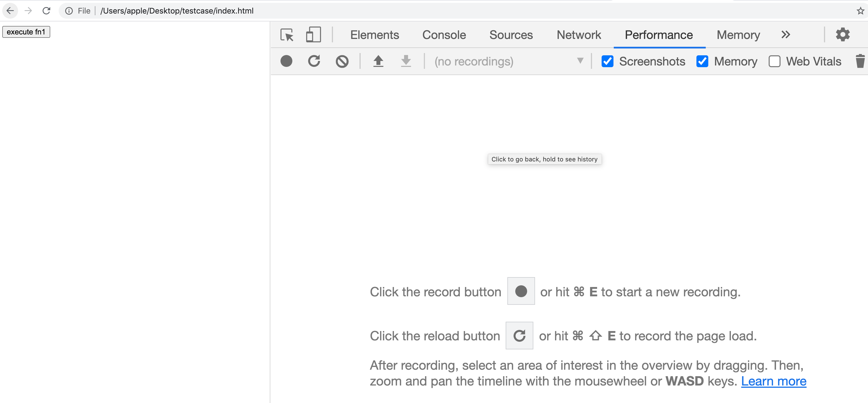Image resolution: width=868 pixels, height=403 pixels.
Task: Click the back navigation arrow
Action: point(9,10)
